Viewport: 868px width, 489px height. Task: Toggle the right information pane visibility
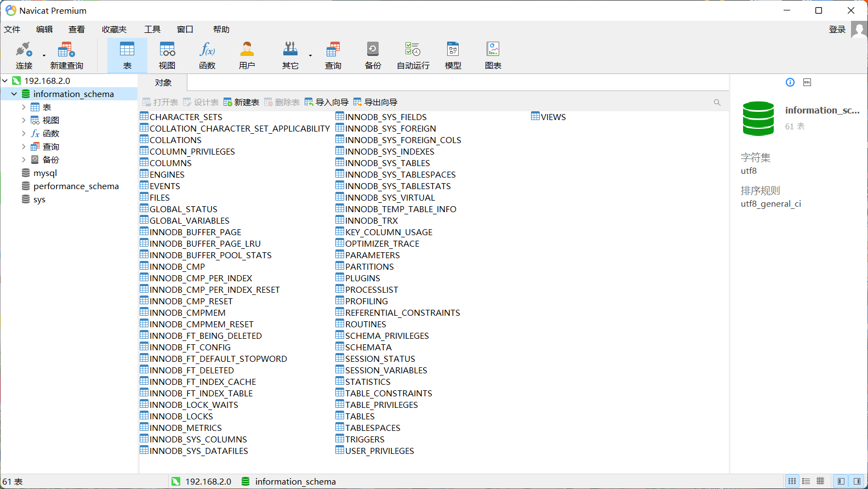[857, 481]
